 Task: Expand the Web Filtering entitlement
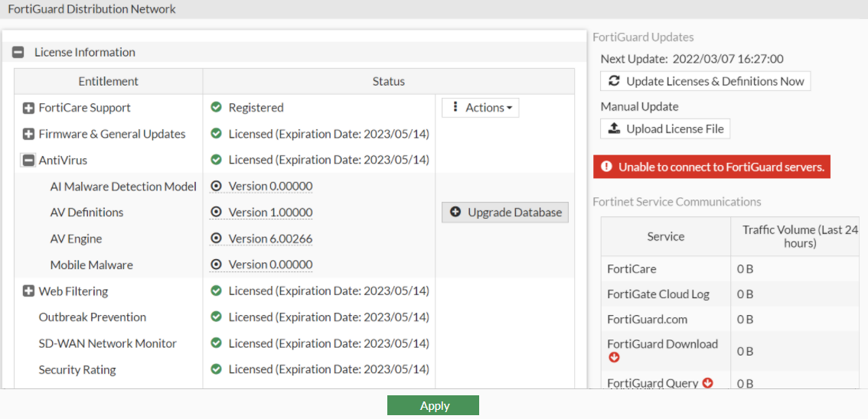tap(29, 291)
